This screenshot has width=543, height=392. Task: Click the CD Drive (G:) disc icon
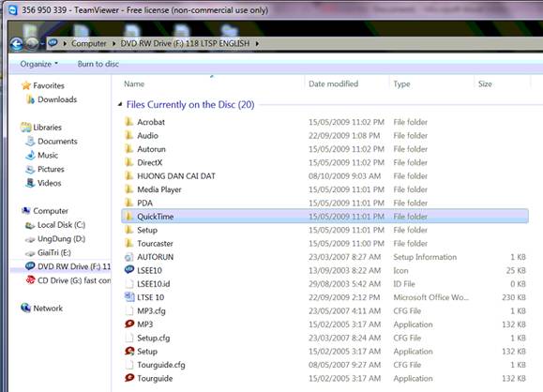pos(30,279)
